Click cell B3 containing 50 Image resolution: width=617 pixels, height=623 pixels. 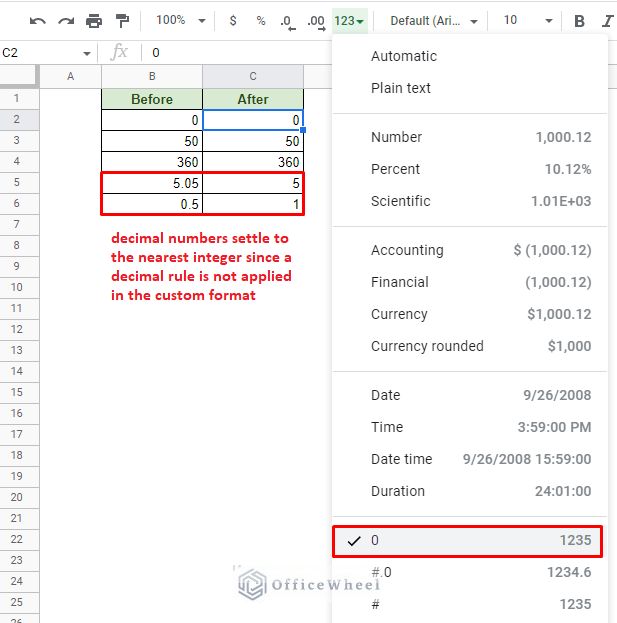click(x=152, y=141)
